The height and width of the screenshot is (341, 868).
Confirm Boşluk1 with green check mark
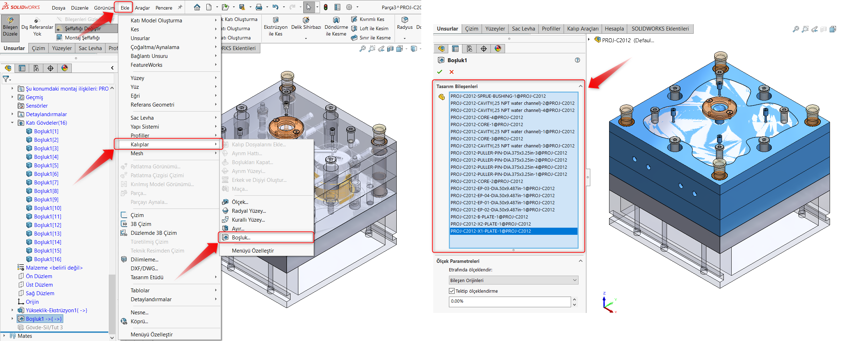[440, 72]
